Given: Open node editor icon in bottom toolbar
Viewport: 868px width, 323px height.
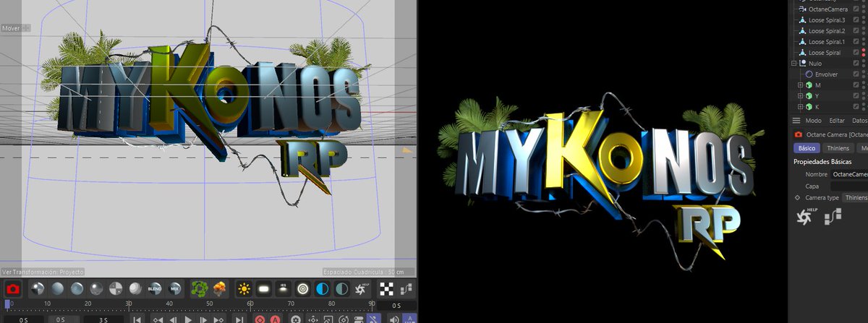Looking at the screenshot, I should (407, 289).
